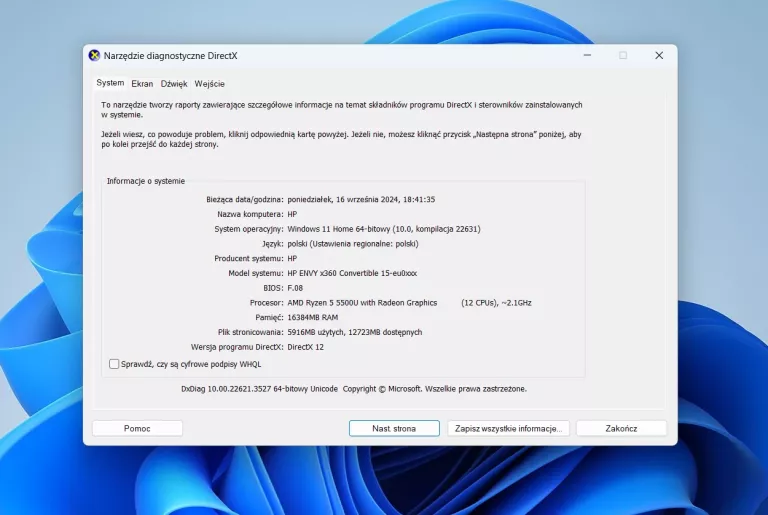768x515 pixels.
Task: Click Zapisz wszystkie informacje button
Action: (508, 428)
